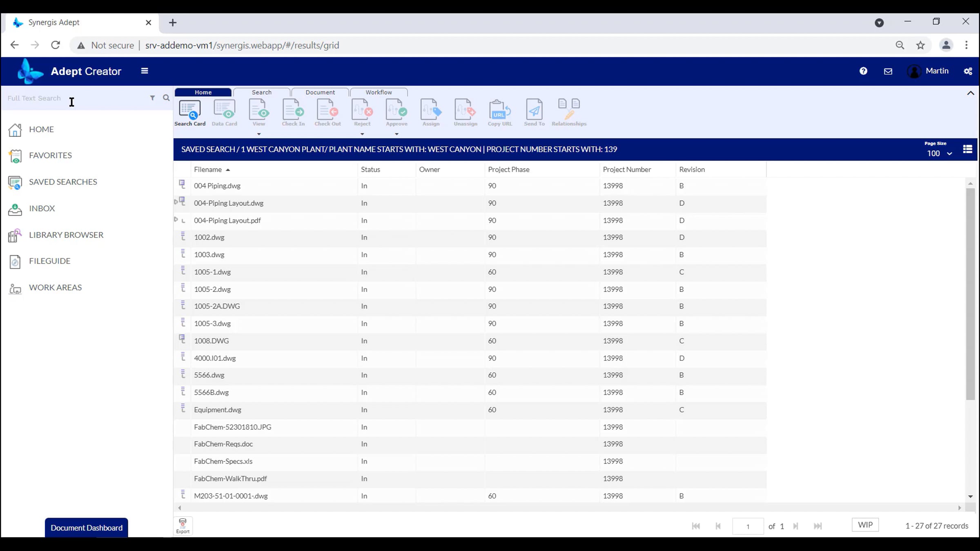Select the Workflow ribbon tab

[379, 92]
